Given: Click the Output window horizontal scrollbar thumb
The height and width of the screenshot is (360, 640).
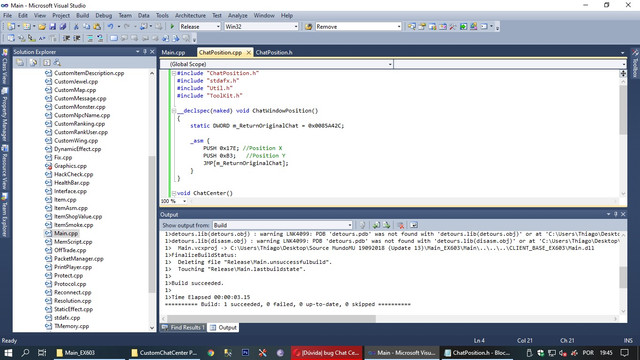Looking at the screenshot, I should click(x=271, y=318).
